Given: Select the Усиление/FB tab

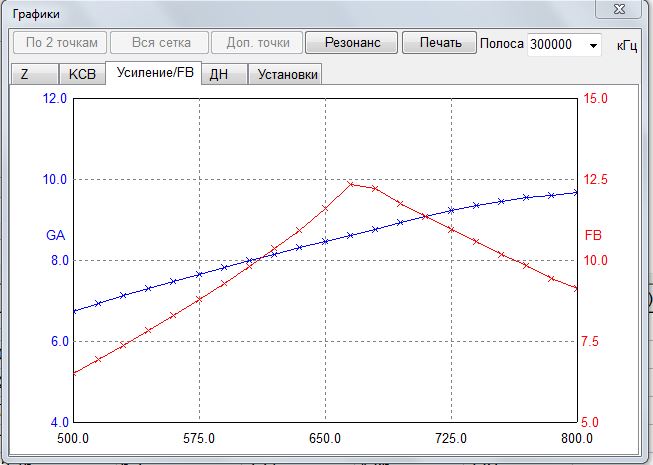Looking at the screenshot, I should click(154, 73).
